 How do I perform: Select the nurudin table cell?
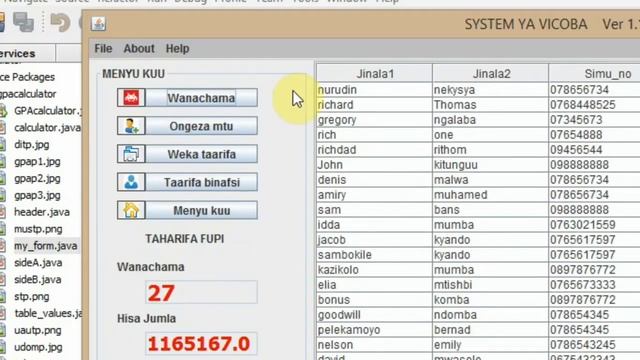pyautogui.click(x=375, y=90)
